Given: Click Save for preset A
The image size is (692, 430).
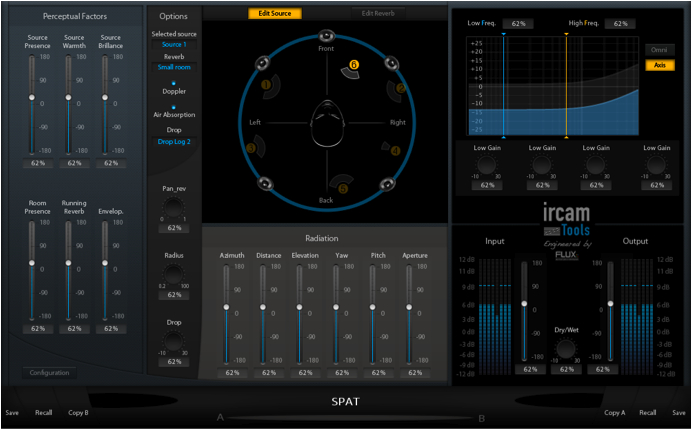Looking at the screenshot, I should [x=12, y=413].
